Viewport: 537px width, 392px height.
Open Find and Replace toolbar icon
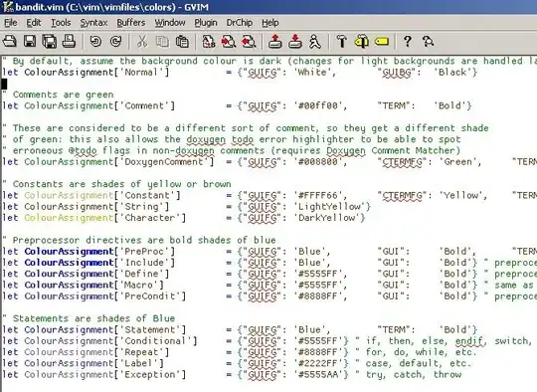[x=209, y=42]
